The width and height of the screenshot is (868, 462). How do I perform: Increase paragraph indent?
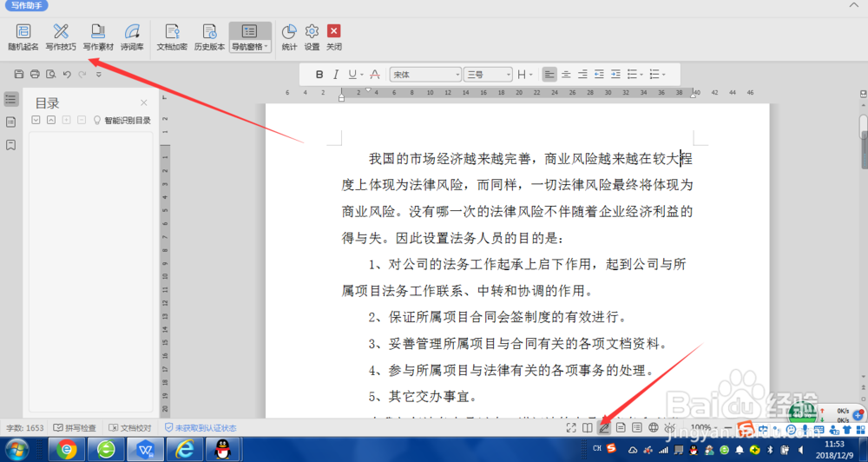coord(615,74)
